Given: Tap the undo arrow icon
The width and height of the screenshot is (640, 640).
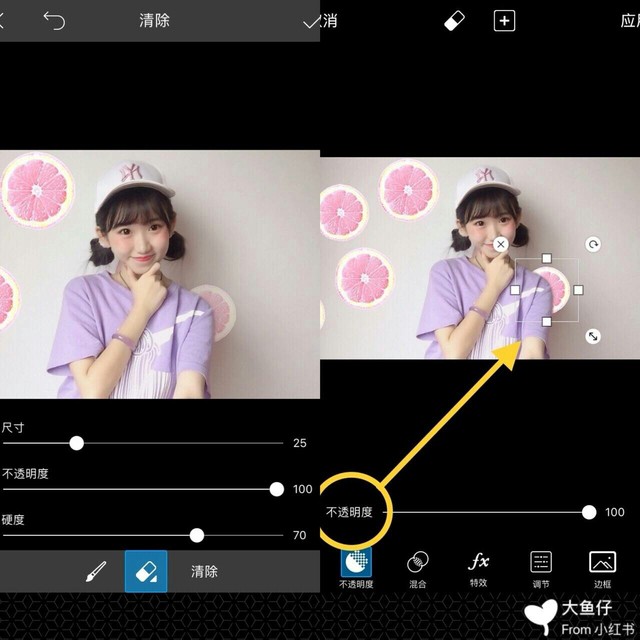Looking at the screenshot, I should [x=54, y=20].
